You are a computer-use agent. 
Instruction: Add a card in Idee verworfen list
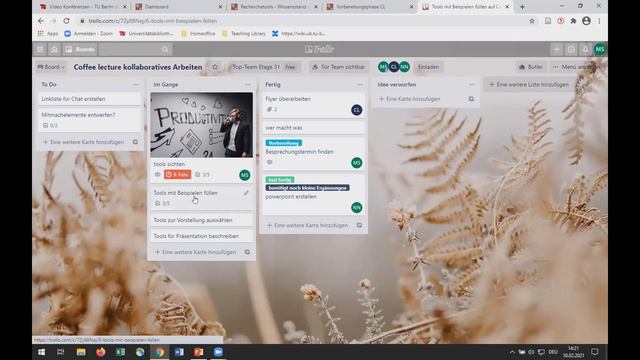point(410,99)
